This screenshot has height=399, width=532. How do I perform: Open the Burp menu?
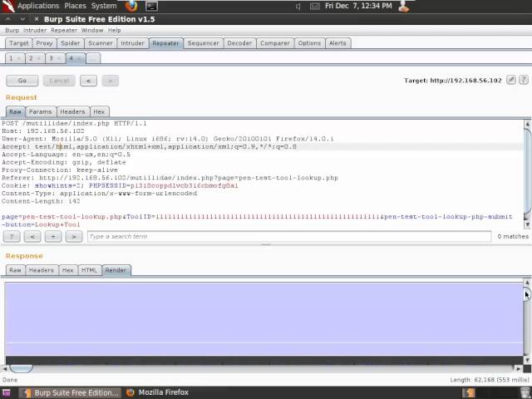12,30
